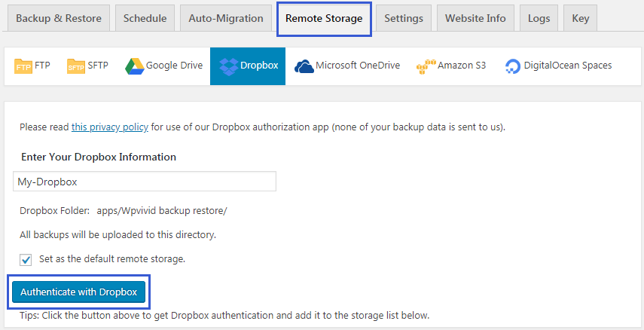Pick the Google Drive triangle logo

pos(135,66)
